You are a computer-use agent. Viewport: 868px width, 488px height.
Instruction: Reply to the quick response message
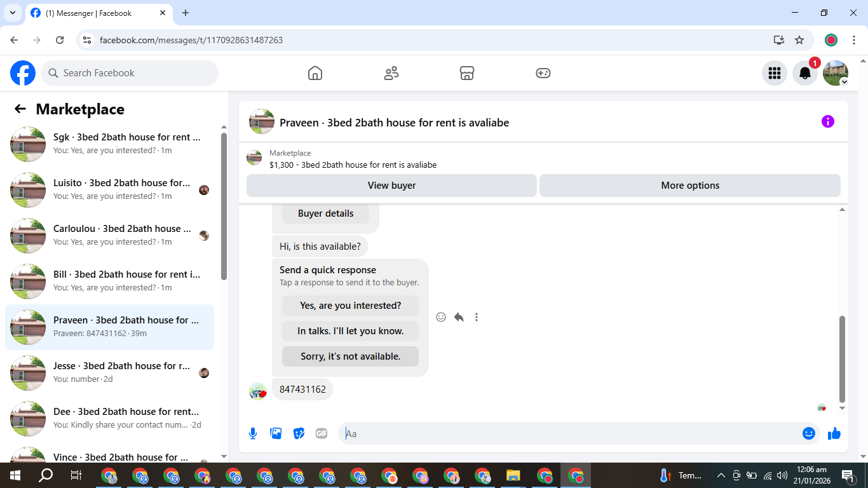click(x=459, y=317)
